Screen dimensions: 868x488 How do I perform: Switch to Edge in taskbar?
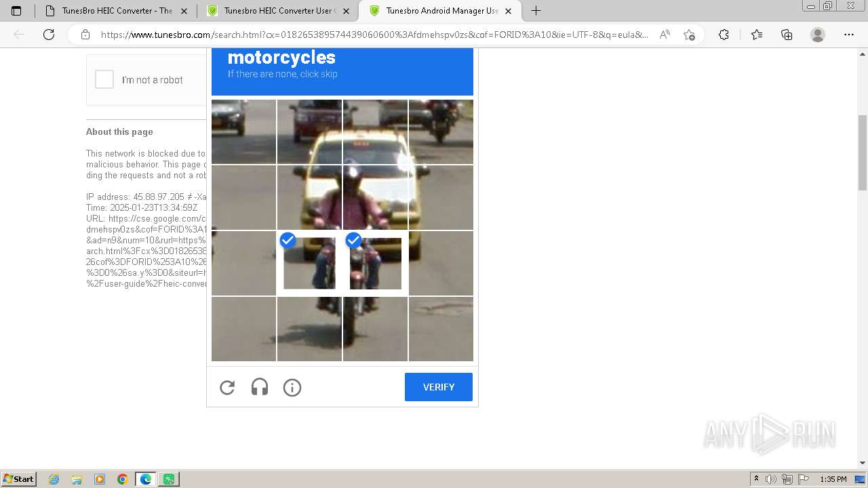click(x=146, y=479)
